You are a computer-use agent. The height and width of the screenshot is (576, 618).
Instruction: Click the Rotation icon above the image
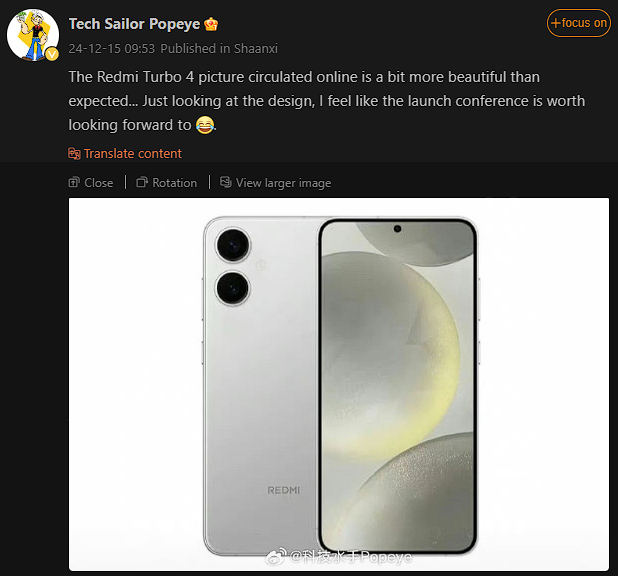click(x=143, y=183)
